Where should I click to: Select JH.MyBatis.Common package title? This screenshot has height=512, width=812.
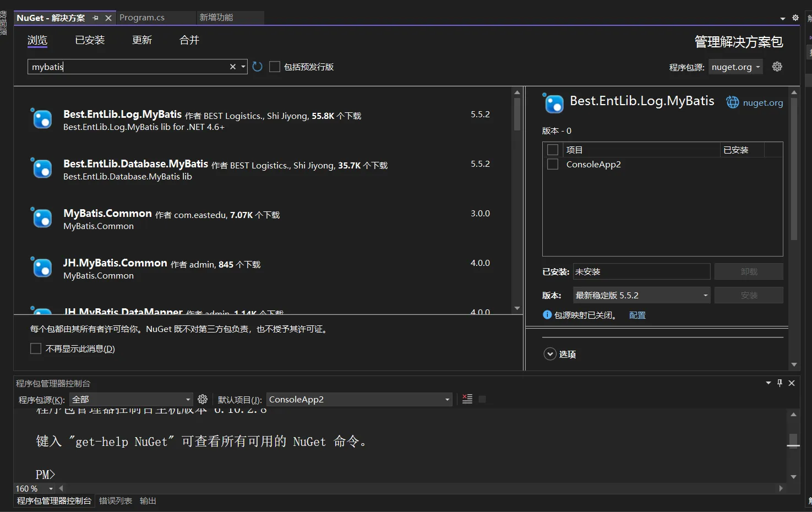pos(115,263)
